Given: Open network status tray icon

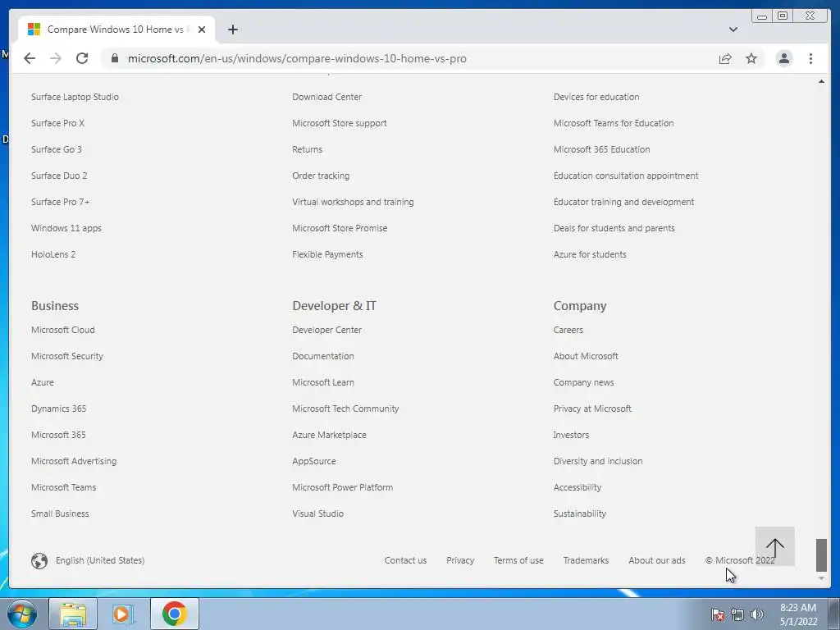Looking at the screenshot, I should tap(737, 614).
